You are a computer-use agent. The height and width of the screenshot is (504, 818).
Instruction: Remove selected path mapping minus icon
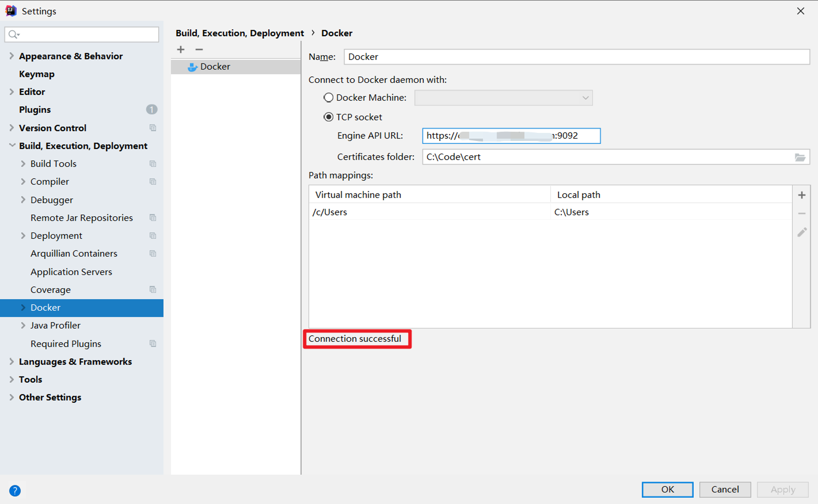point(802,213)
